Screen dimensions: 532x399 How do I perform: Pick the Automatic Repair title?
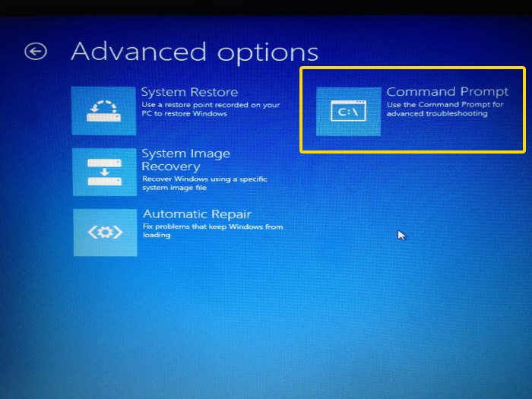[x=197, y=214]
